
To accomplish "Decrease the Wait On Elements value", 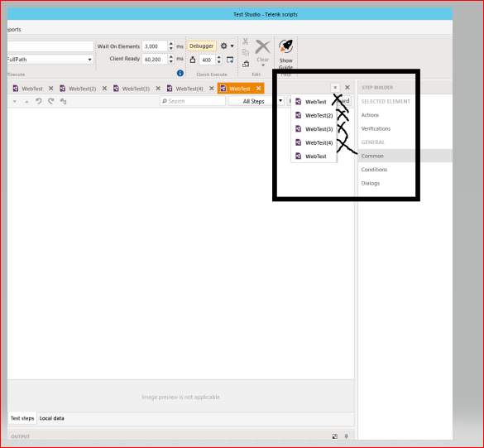I will click(171, 49).
